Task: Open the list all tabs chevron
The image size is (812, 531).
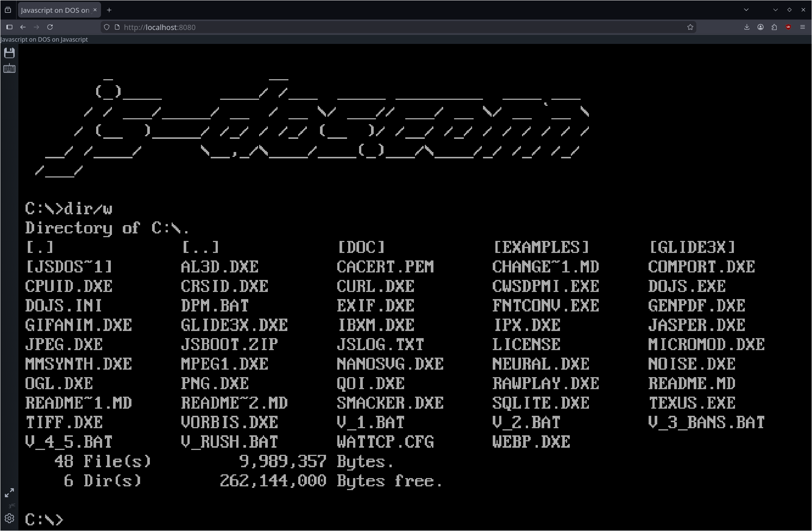Action: pyautogui.click(x=746, y=10)
